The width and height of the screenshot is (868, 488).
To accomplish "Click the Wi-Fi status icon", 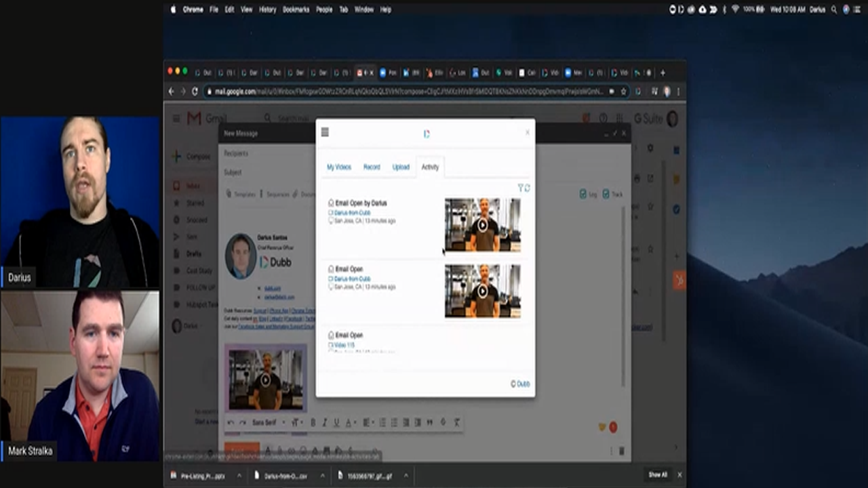I will (x=735, y=9).
